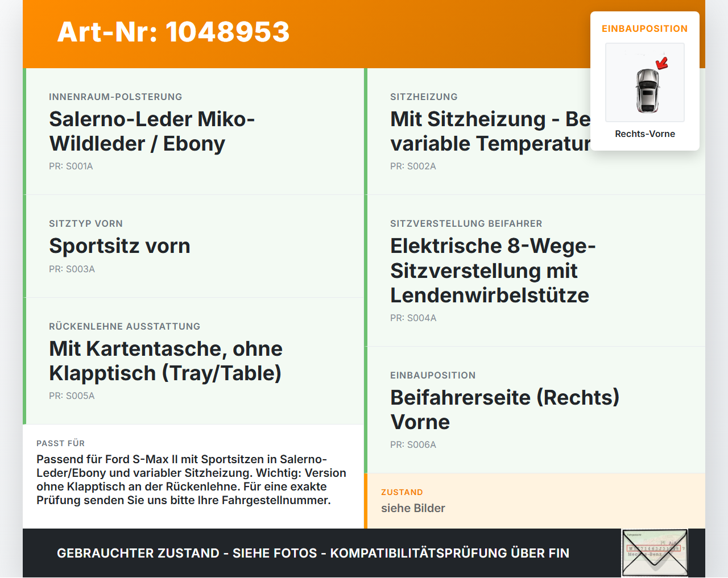Click the envelope stamp image in footer

pyautogui.click(x=655, y=553)
